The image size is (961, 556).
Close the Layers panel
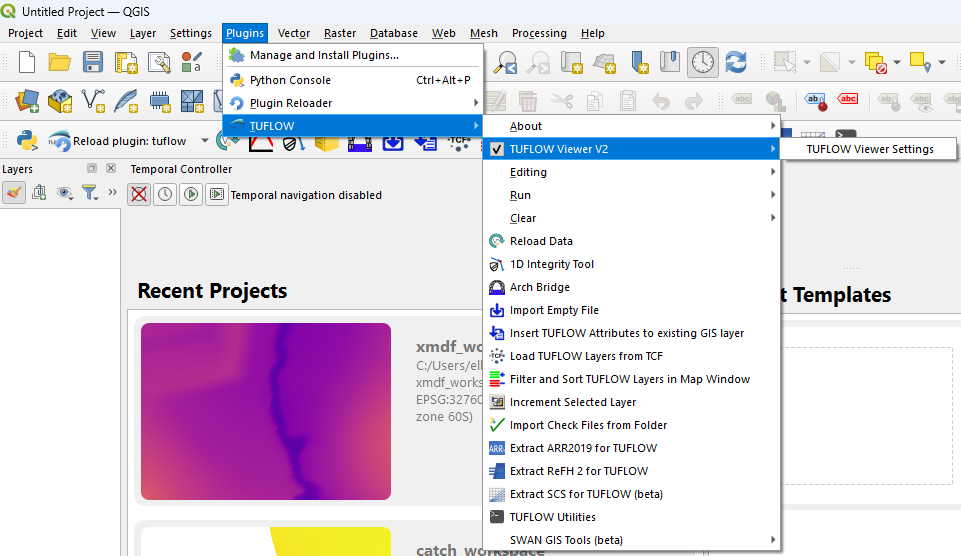point(110,169)
